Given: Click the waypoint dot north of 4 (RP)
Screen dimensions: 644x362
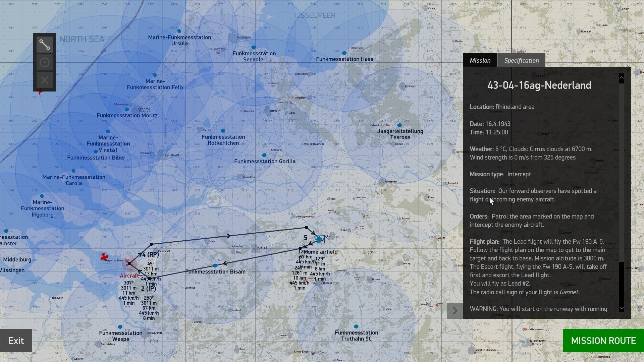Looking at the screenshot, I should [x=151, y=244].
